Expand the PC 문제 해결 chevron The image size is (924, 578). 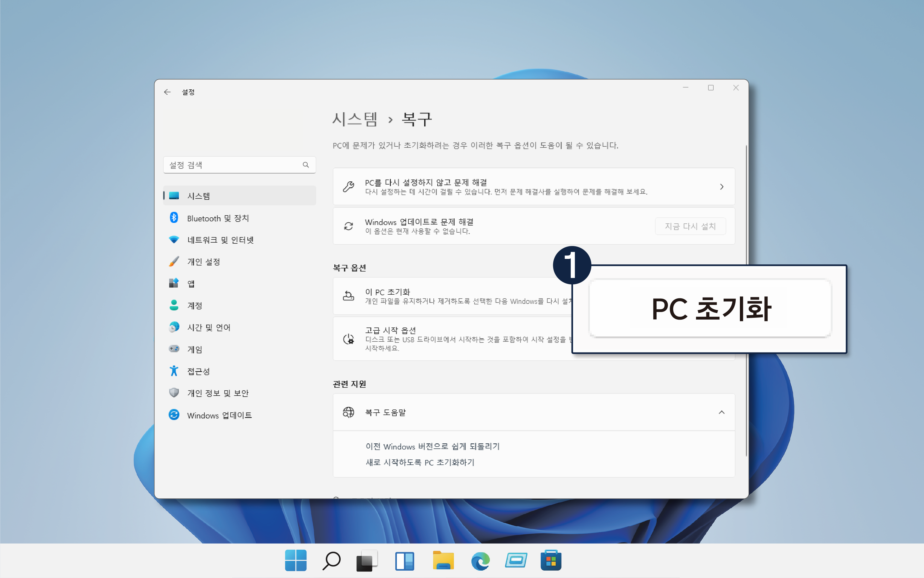(x=721, y=187)
